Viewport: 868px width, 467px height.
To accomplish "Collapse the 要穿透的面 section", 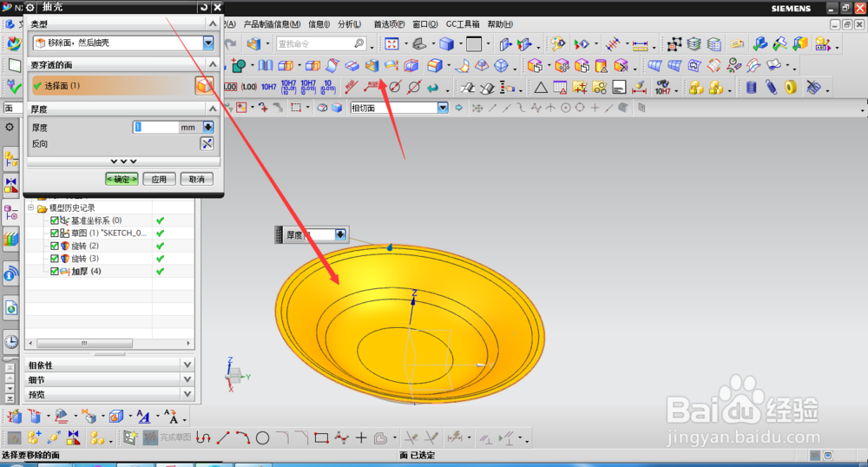I will coord(213,65).
